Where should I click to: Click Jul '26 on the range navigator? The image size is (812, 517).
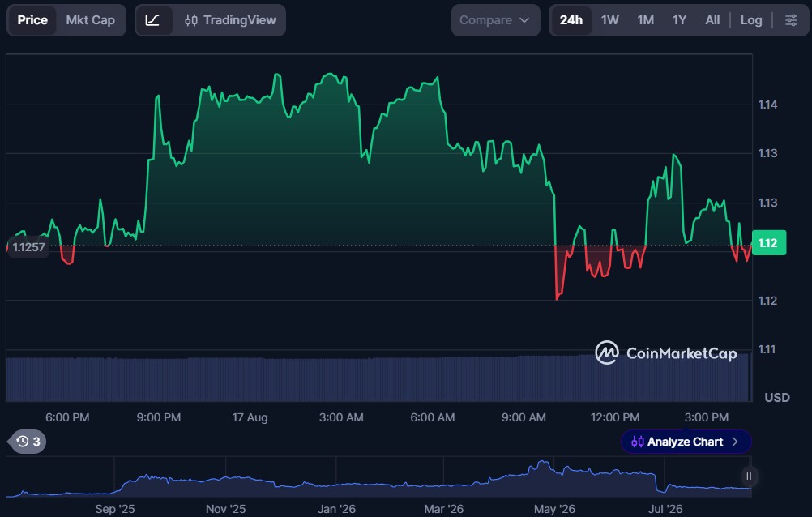pyautogui.click(x=665, y=509)
